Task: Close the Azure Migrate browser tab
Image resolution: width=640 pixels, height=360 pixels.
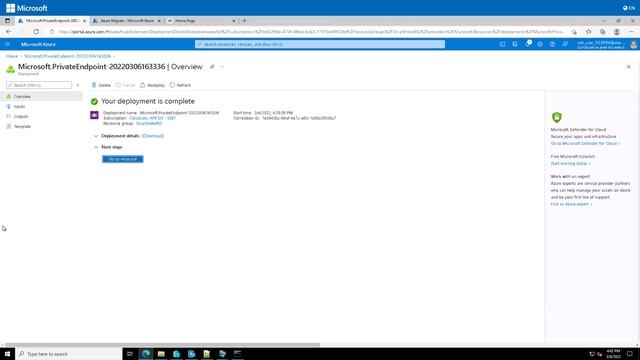Action: click(x=159, y=20)
